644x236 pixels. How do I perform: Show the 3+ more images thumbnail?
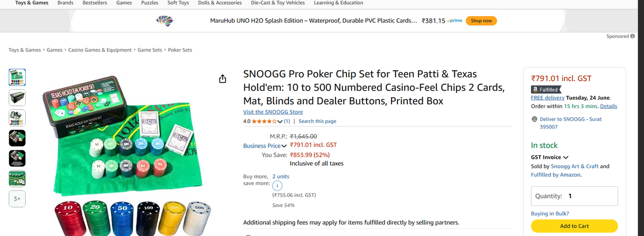(17, 199)
